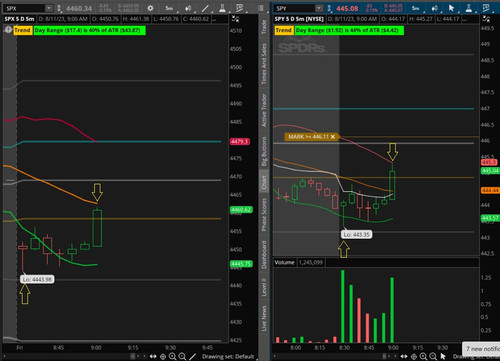
Task: Open chart style menu in SPY toolbar
Action: click(434, 8)
